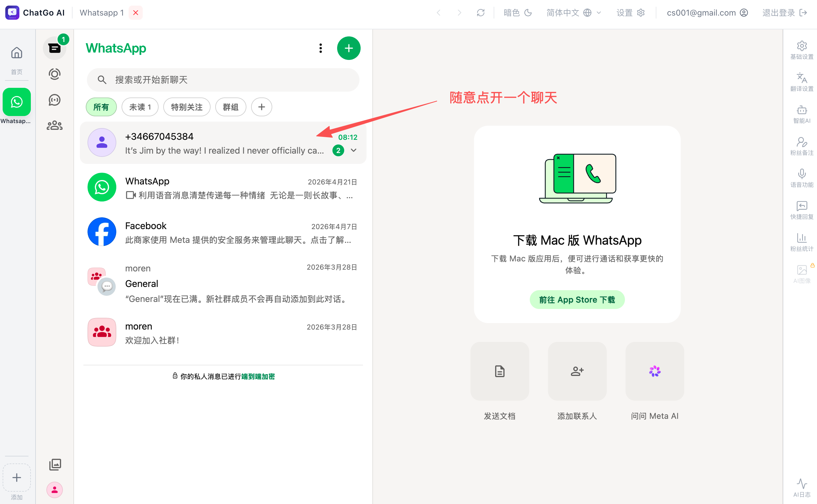The image size is (817, 504).
Task: Click the 添加 add account button
Action: coord(17,478)
